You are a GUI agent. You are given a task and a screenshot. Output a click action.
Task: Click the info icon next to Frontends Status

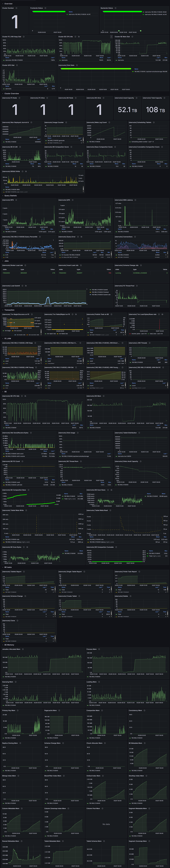[x=45, y=8]
